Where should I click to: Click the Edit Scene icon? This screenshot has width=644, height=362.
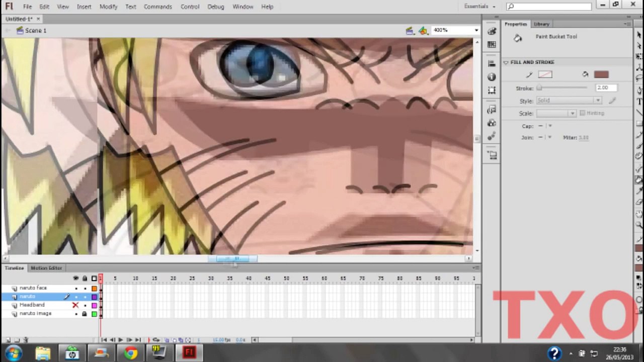[x=410, y=31]
